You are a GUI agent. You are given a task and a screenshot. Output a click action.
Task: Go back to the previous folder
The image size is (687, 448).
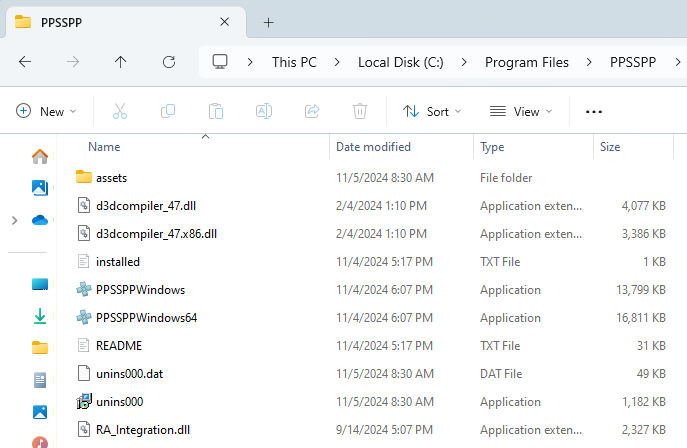(25, 62)
